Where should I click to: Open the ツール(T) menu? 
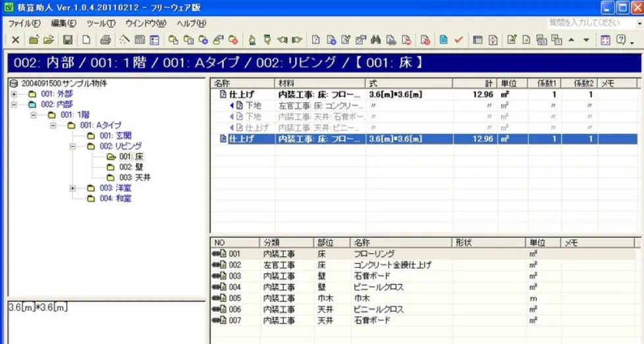101,23
